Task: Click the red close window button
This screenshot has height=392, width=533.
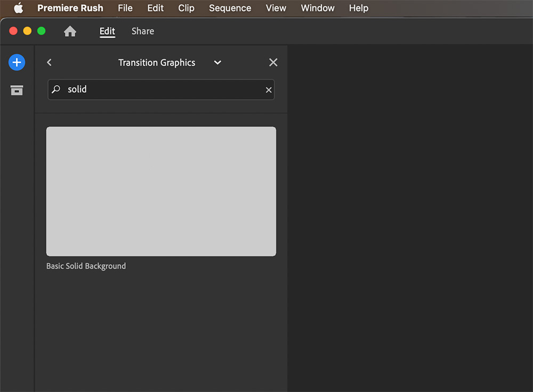Action: click(x=13, y=31)
